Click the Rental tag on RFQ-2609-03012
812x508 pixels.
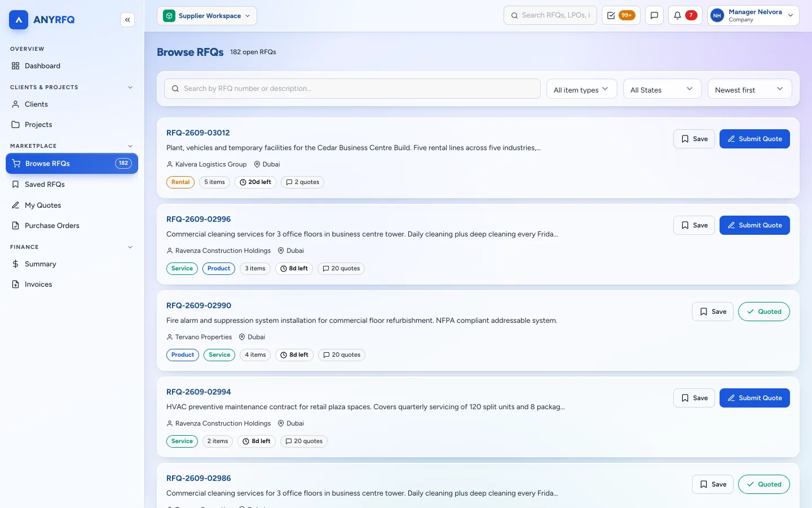click(180, 182)
